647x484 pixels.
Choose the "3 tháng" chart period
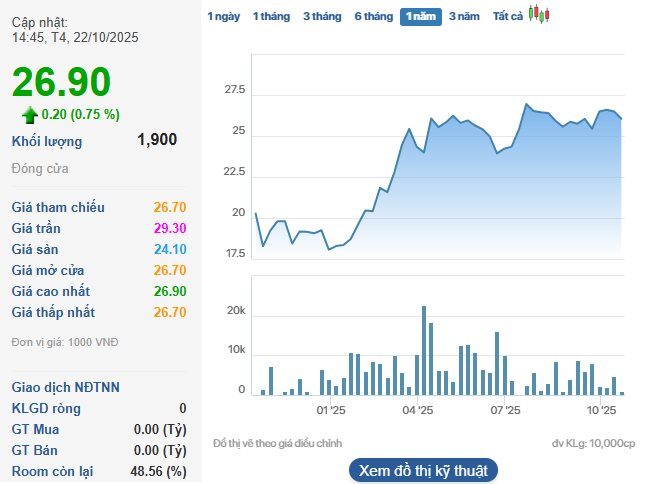pyautogui.click(x=322, y=16)
